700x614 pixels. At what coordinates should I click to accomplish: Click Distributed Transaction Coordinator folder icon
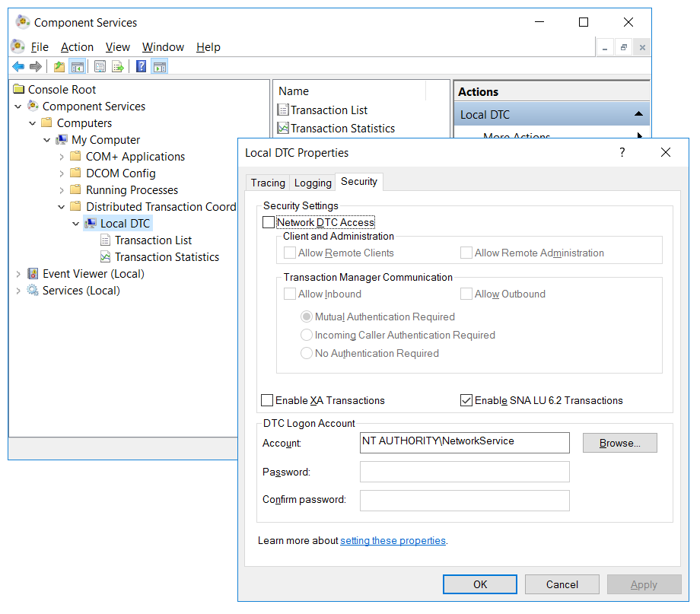pyautogui.click(x=76, y=206)
